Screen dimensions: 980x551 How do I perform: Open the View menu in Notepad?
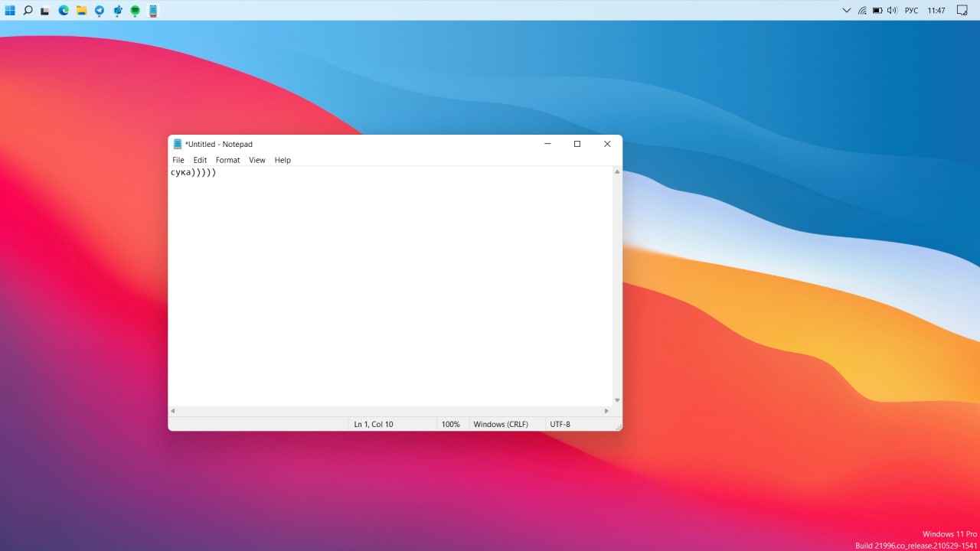[x=257, y=160]
